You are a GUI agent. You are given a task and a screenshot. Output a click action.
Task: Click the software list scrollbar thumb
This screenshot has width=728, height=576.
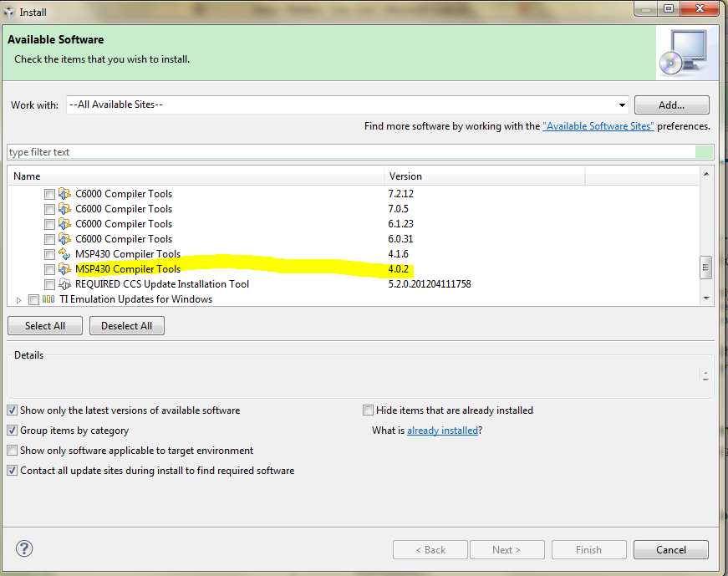tap(705, 268)
